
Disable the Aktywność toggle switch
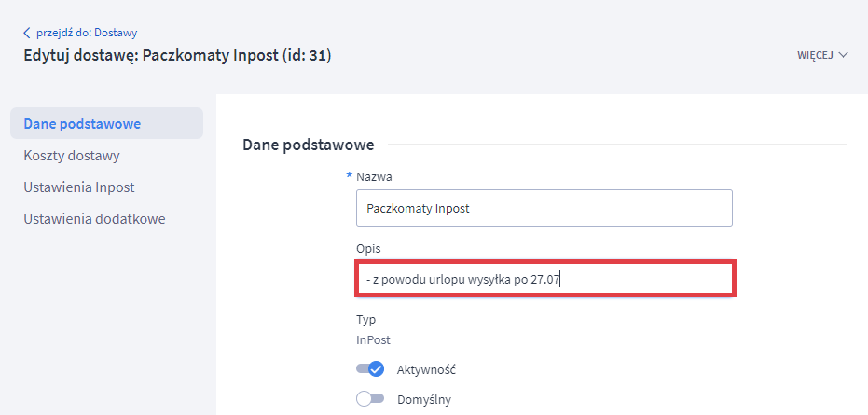[x=370, y=369]
